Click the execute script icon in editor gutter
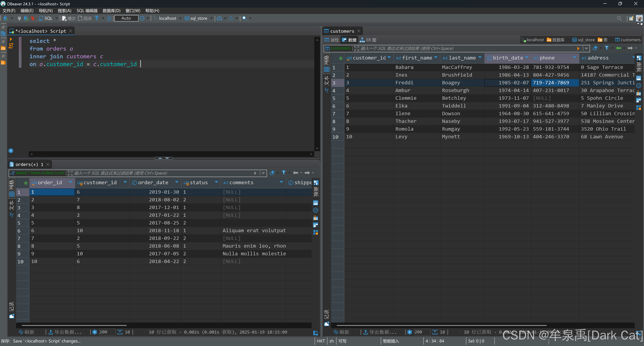 click(11, 46)
